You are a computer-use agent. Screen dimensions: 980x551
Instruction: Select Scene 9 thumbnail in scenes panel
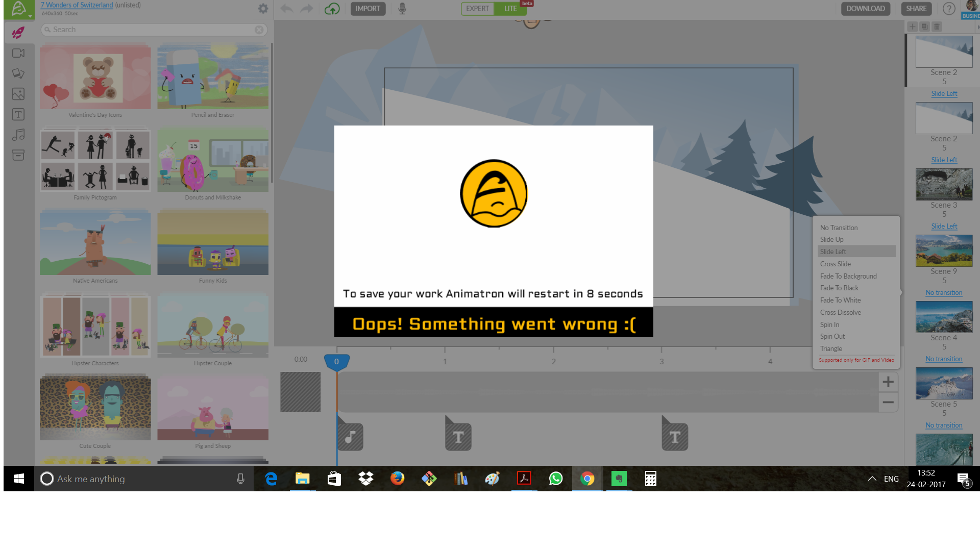pos(944,251)
